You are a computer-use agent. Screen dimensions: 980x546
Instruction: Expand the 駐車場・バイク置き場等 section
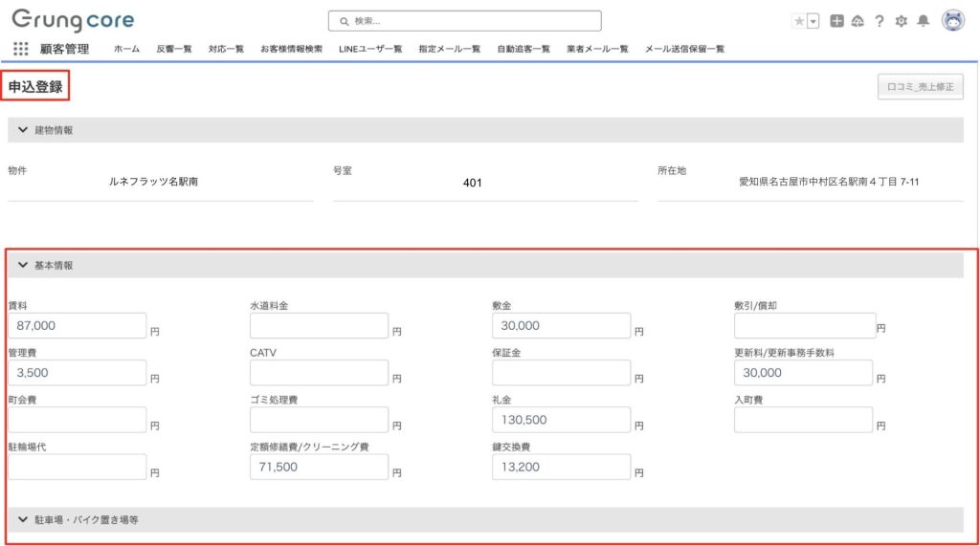(x=23, y=519)
